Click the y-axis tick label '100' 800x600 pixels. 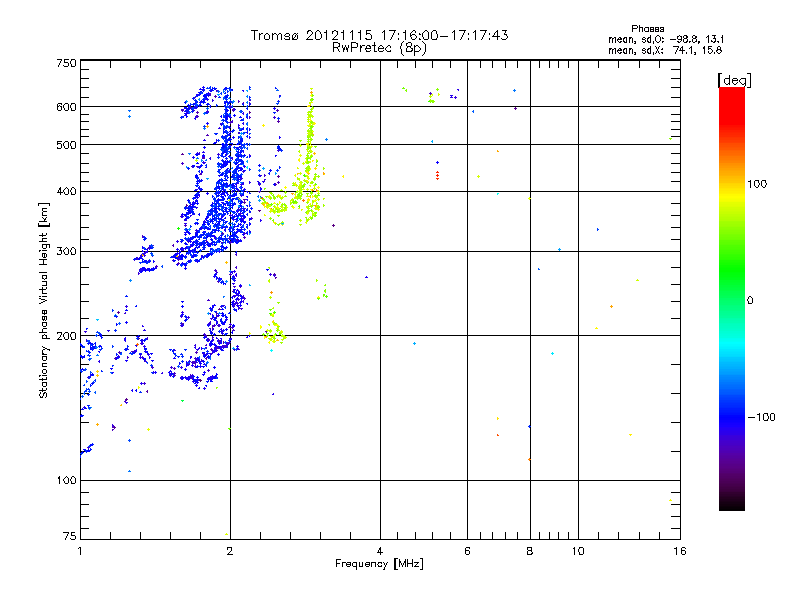pyautogui.click(x=66, y=481)
